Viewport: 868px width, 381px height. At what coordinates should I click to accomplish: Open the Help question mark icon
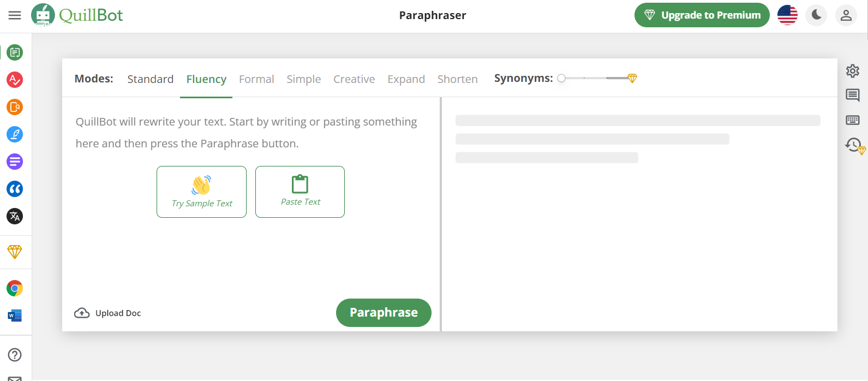tap(15, 355)
